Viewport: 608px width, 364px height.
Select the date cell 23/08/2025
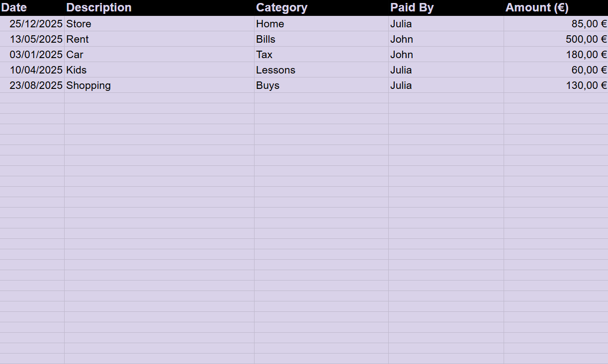tap(36, 85)
